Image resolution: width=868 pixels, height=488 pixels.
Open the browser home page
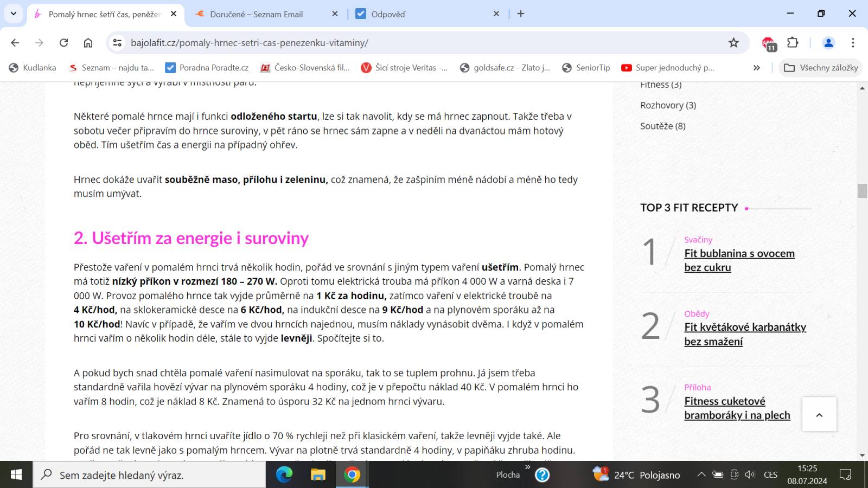coord(88,43)
